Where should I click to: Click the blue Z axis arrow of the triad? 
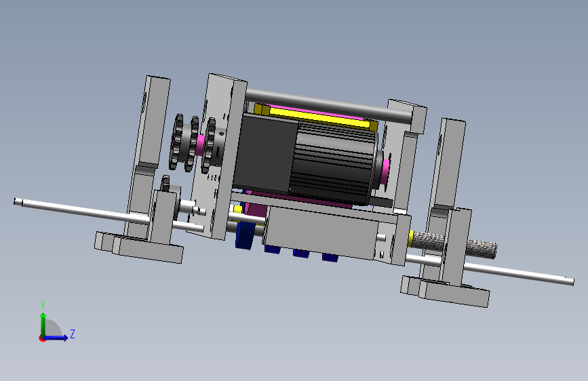coord(56,338)
